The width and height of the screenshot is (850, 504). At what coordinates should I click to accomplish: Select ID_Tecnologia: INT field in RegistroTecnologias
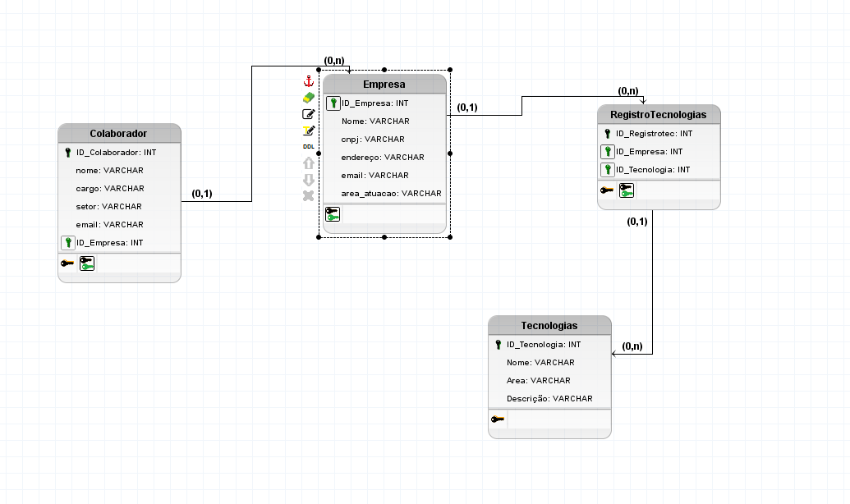tap(652, 170)
